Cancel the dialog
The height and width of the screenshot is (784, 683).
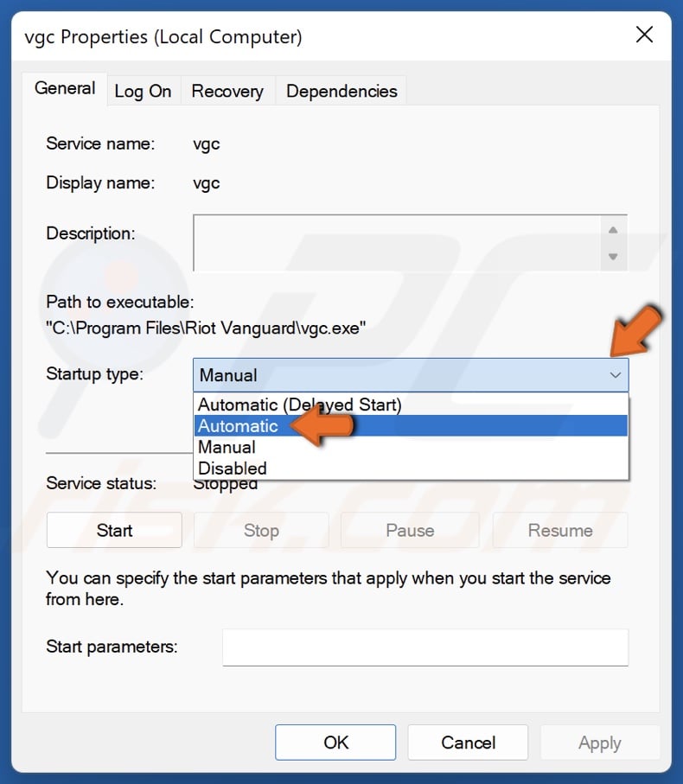(x=468, y=743)
